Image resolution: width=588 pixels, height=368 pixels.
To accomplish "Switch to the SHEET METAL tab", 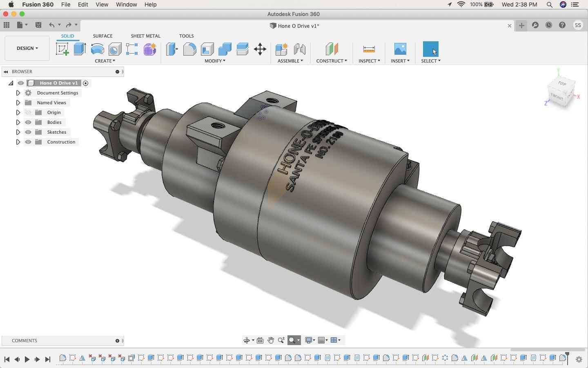I will [146, 36].
